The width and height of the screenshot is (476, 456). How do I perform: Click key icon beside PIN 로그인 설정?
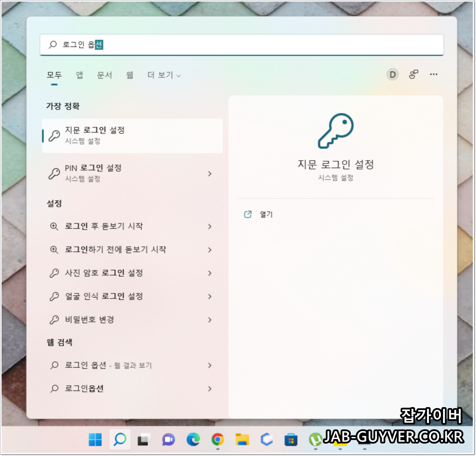54,174
